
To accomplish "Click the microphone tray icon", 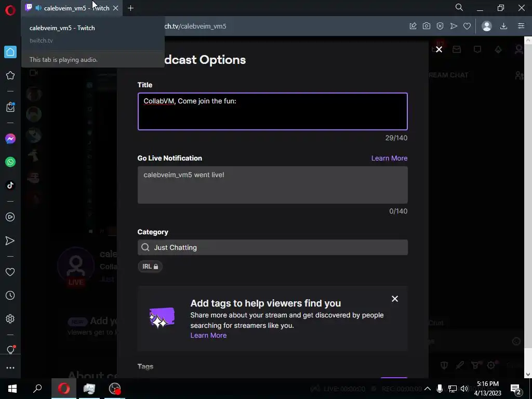I will click(x=440, y=389).
